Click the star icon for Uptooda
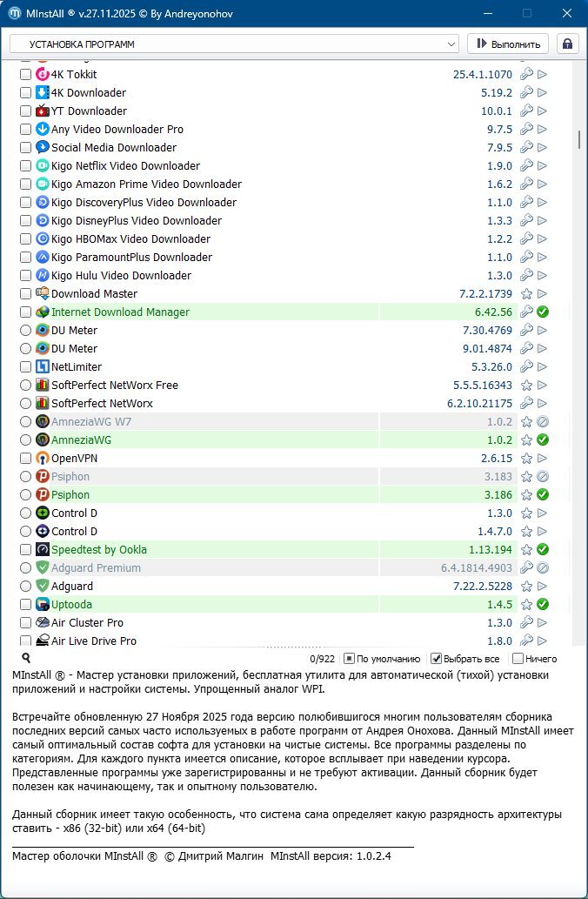588x899 pixels. (526, 605)
